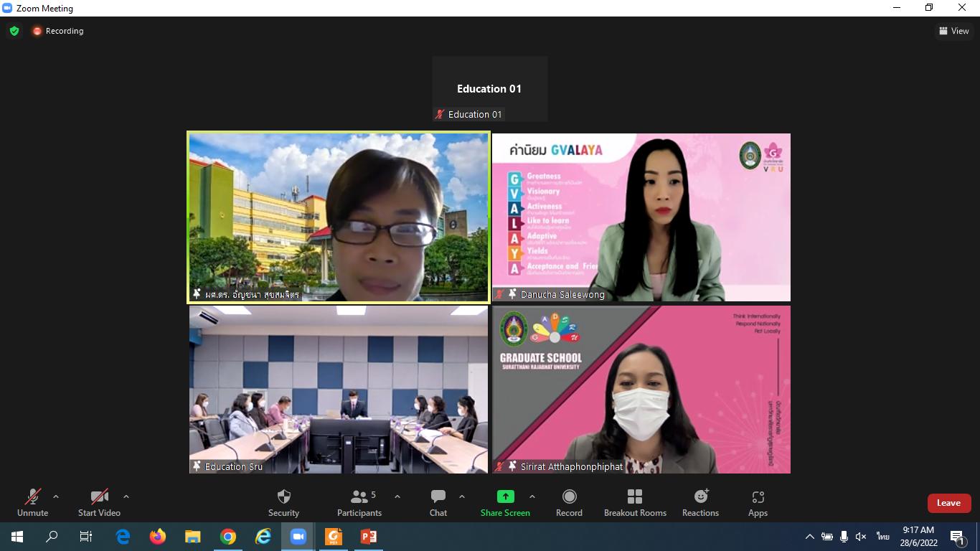Click the red Leave button

pos(948,503)
